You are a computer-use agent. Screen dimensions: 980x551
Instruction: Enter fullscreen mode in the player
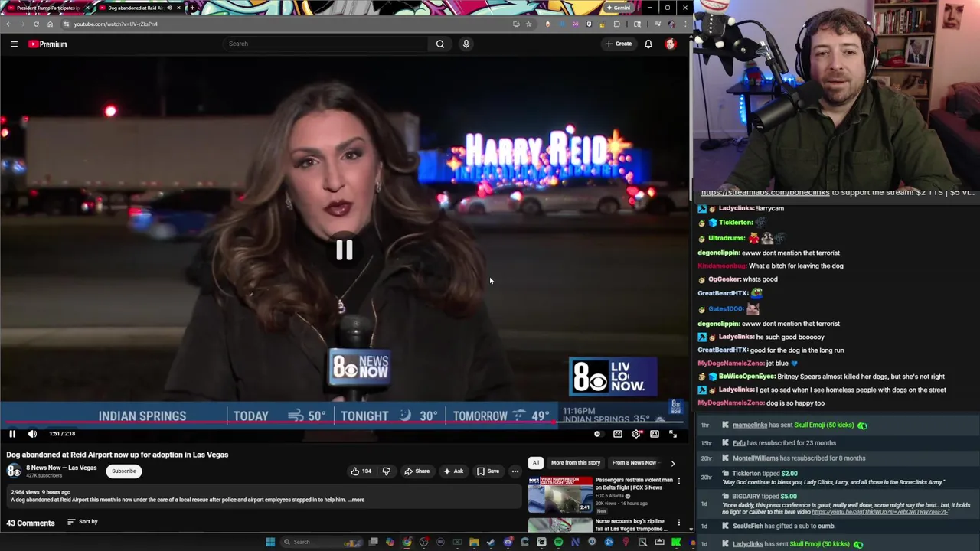point(673,434)
